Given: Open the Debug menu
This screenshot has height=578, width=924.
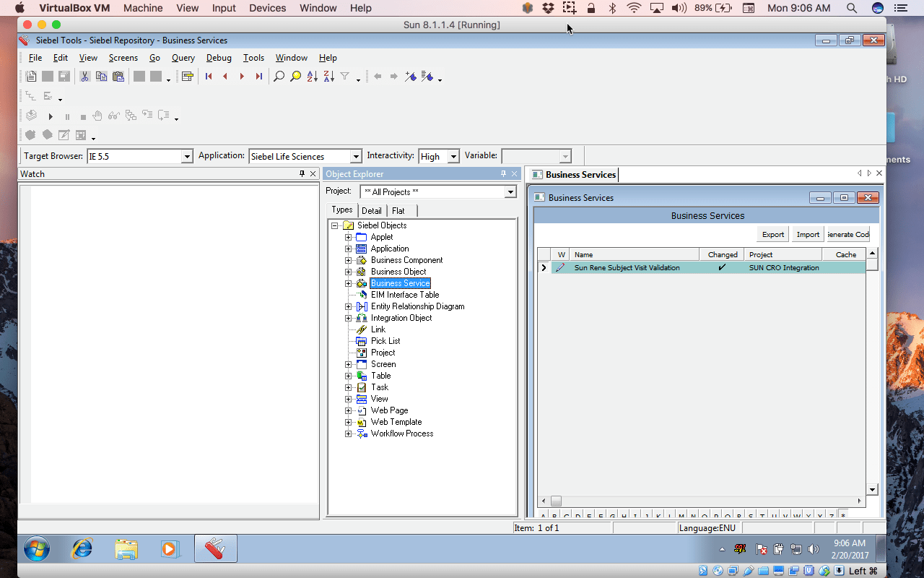Looking at the screenshot, I should [x=219, y=58].
